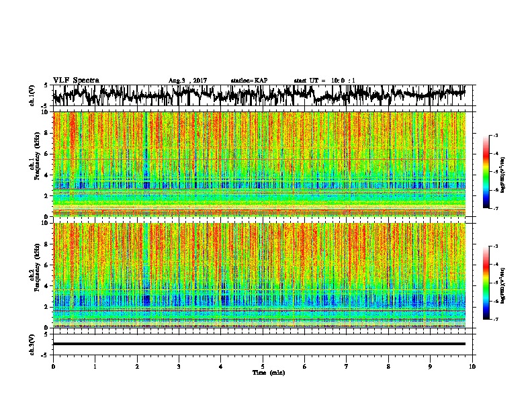Click the "Aug.3 , 2017" date text
The height and width of the screenshot is (411, 532).
pos(187,81)
